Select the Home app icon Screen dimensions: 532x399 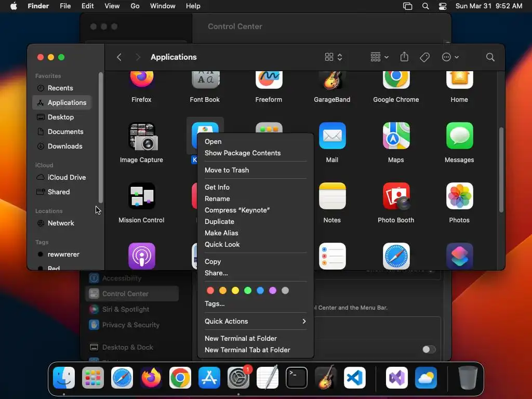click(x=459, y=79)
